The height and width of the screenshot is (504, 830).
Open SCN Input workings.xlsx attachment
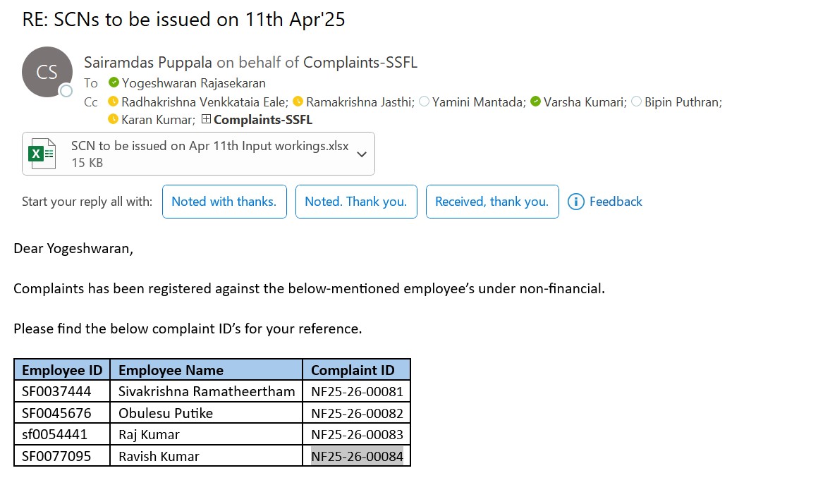click(x=209, y=147)
